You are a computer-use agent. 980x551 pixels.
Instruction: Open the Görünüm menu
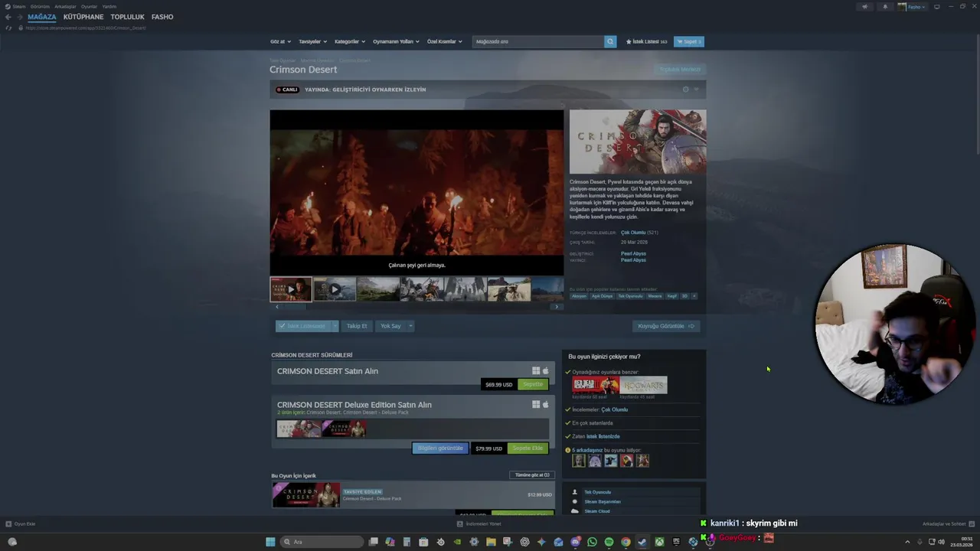pyautogui.click(x=40, y=6)
